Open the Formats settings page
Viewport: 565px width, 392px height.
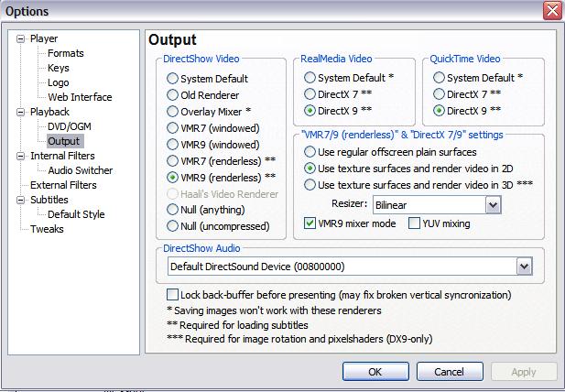point(66,53)
